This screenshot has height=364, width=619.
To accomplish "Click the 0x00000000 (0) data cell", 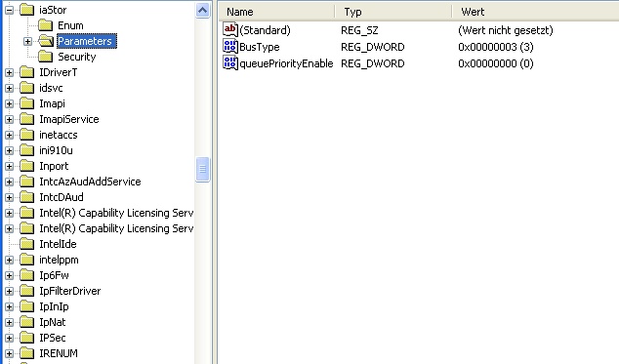I will click(496, 63).
